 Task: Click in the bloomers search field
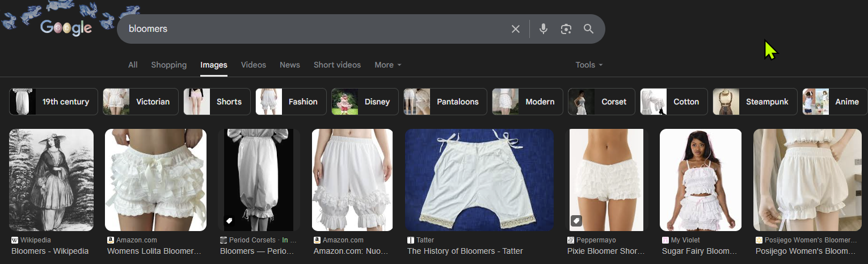pyautogui.click(x=312, y=29)
